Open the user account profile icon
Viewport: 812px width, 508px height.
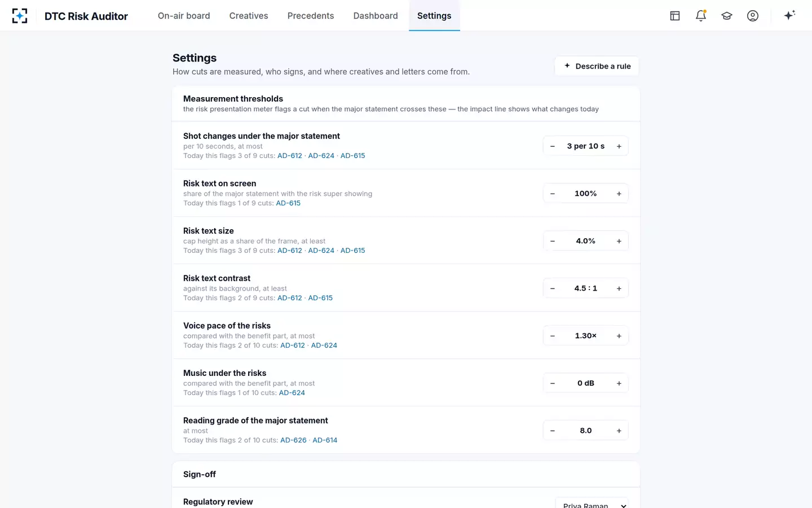click(x=753, y=16)
